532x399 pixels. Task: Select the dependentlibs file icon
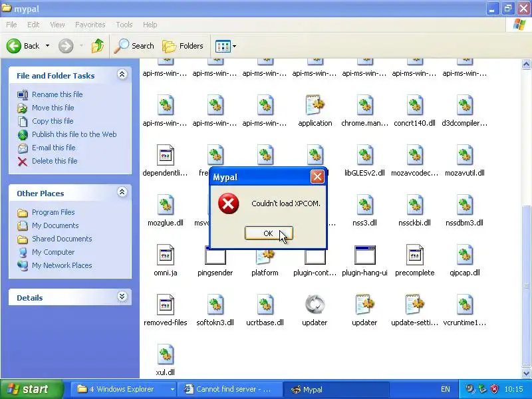tap(165, 155)
